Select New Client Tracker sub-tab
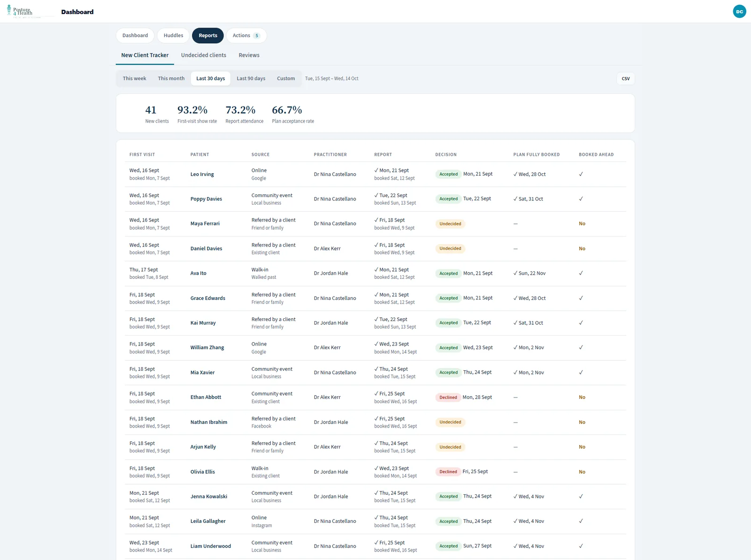The height and width of the screenshot is (560, 751). [145, 55]
